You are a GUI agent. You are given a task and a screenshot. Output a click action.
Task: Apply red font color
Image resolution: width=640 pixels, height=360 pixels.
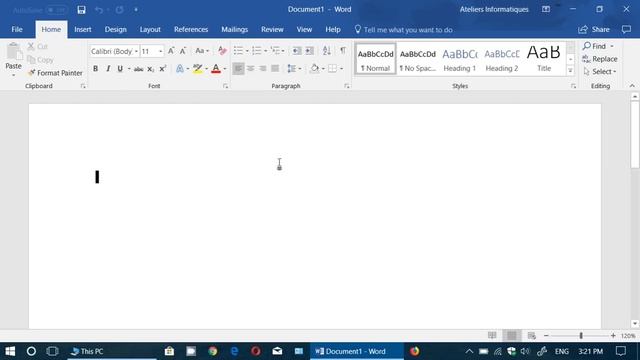[216, 69]
